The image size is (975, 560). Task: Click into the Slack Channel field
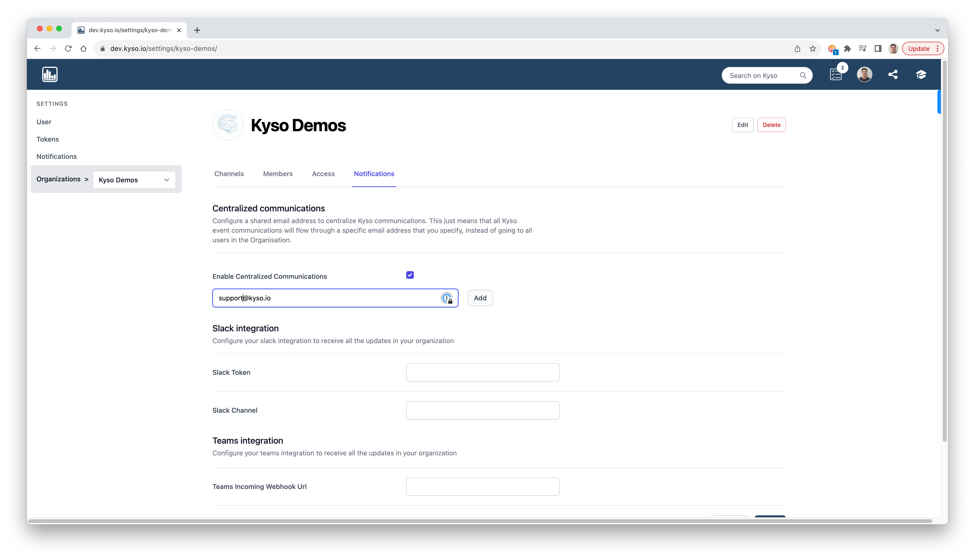point(483,410)
